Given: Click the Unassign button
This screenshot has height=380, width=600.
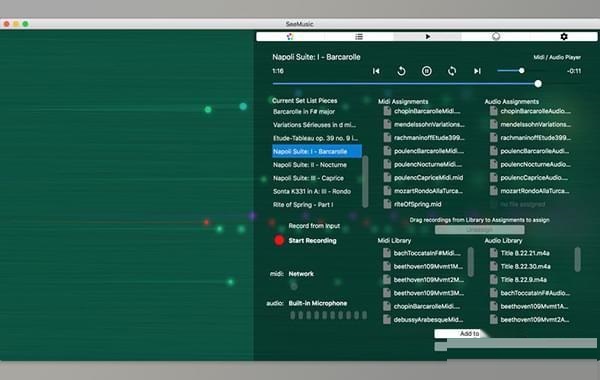Looking at the screenshot, I should coord(479,230).
